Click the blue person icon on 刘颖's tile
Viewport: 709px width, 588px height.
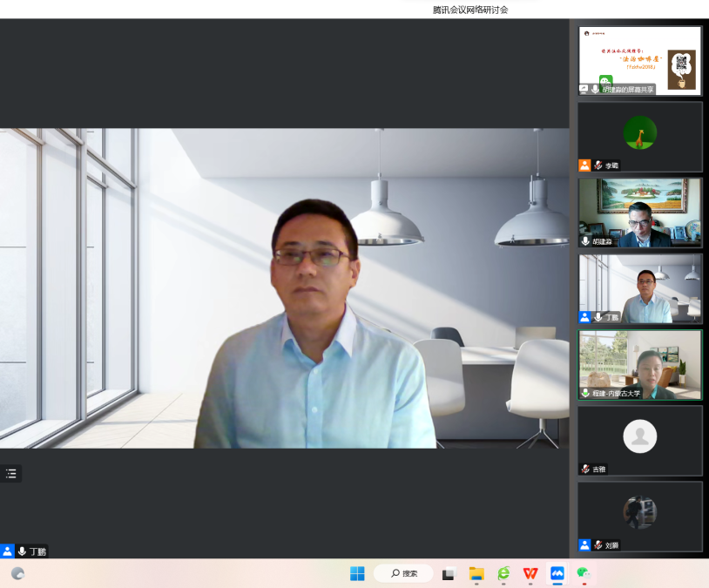pyautogui.click(x=584, y=545)
